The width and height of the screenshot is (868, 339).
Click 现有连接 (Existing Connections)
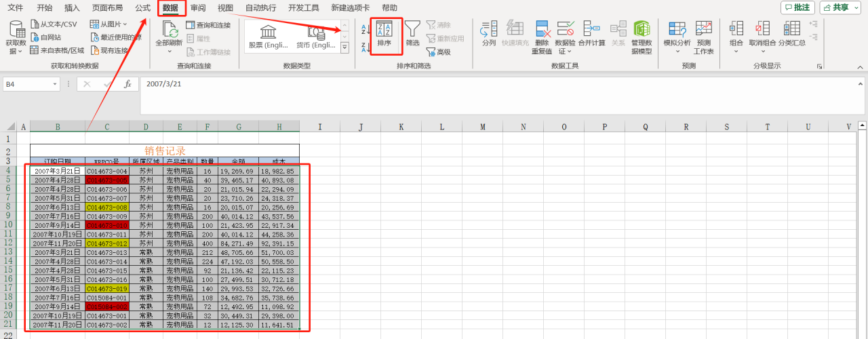pyautogui.click(x=109, y=50)
